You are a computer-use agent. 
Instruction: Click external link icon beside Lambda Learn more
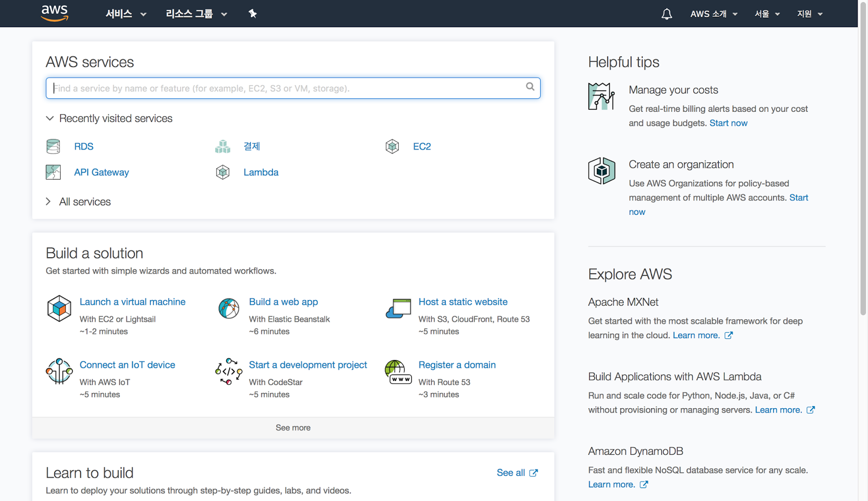[x=810, y=410]
